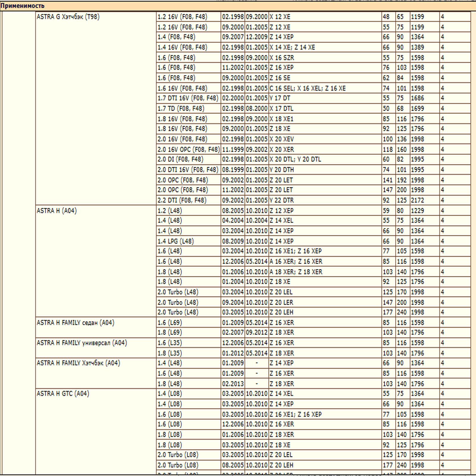Select the Y 22 DTR engine code
Image resolution: width=476 pixels, height=476 pixels.
pos(282,200)
